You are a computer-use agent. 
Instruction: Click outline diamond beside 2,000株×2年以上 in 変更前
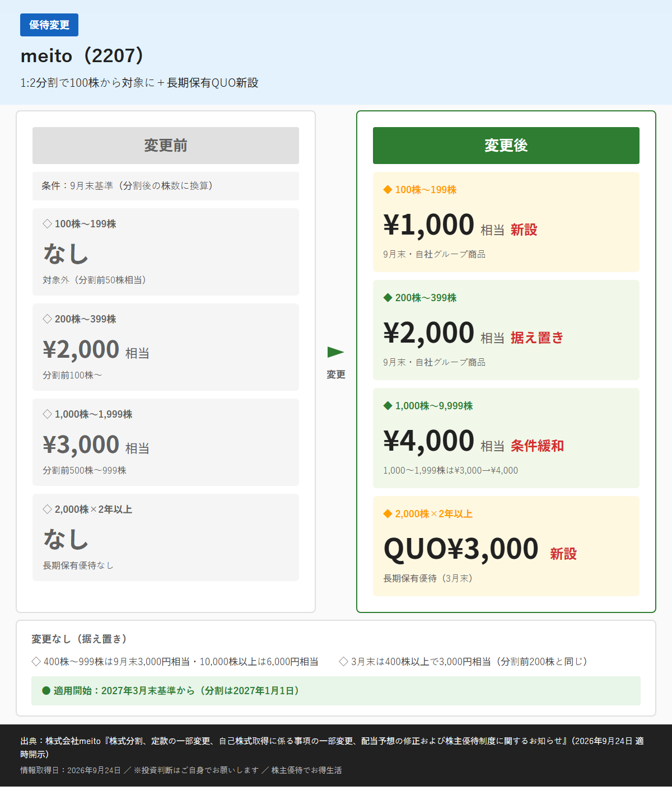pyautogui.click(x=48, y=509)
